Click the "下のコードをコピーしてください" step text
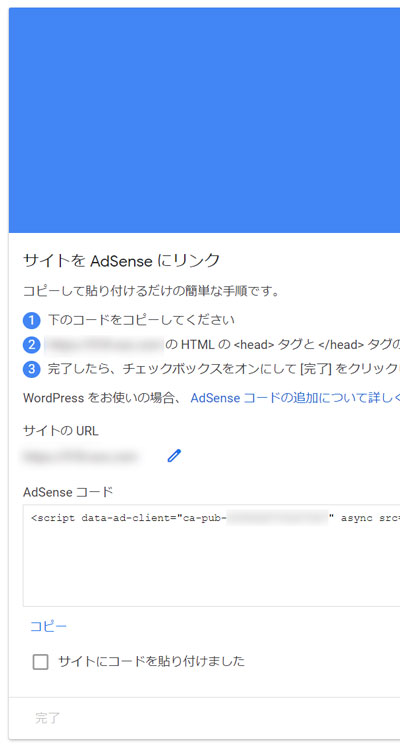The width and height of the screenshot is (400, 748). 141,320
